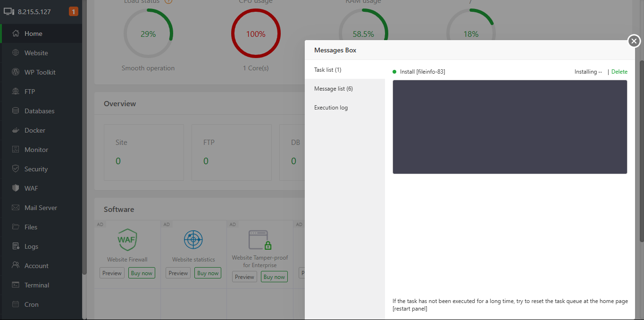Open the Execution log tab
The height and width of the screenshot is (320, 644).
coord(331,107)
